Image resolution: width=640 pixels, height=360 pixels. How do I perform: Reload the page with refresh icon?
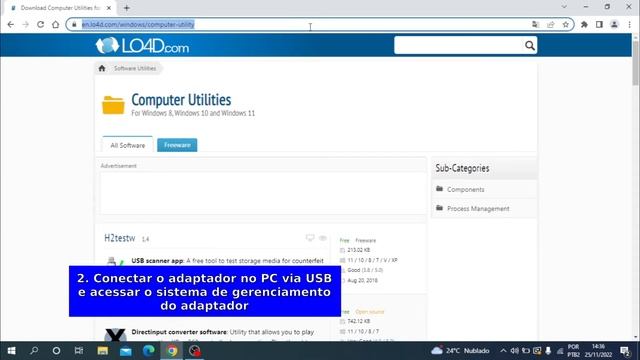click(40, 24)
